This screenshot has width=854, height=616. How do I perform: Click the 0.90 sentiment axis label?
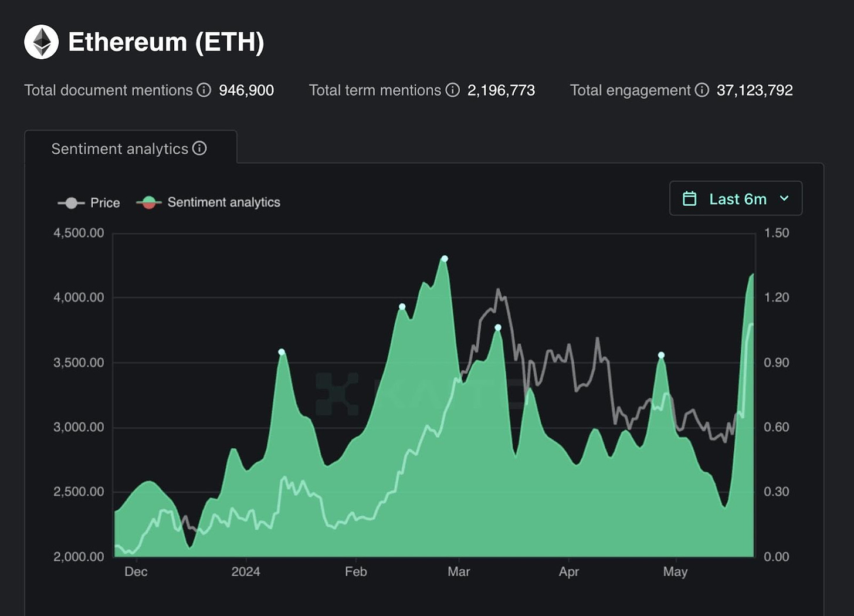[x=777, y=363]
